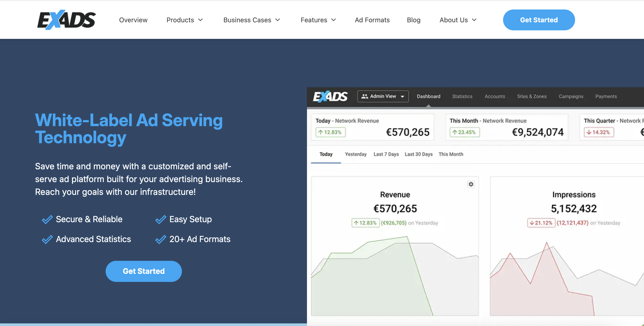
Task: Click checkmark icon beside Easy Setup
Action: [x=161, y=219]
